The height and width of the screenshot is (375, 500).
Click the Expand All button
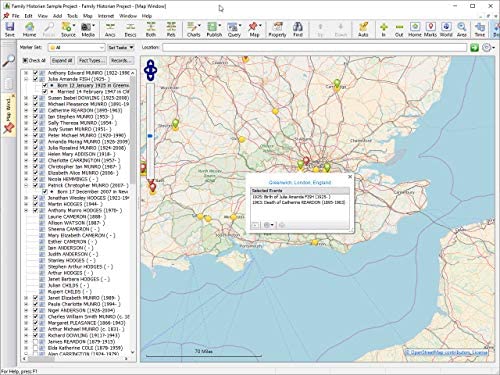pyautogui.click(x=62, y=60)
